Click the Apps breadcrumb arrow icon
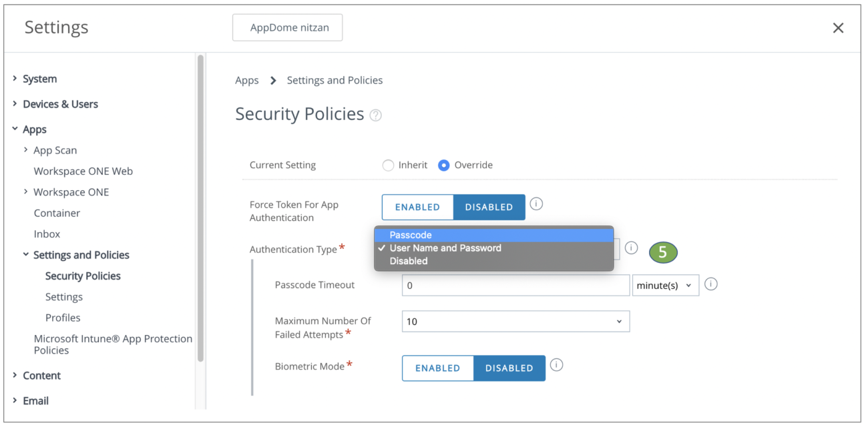The image size is (868, 431). 272,80
